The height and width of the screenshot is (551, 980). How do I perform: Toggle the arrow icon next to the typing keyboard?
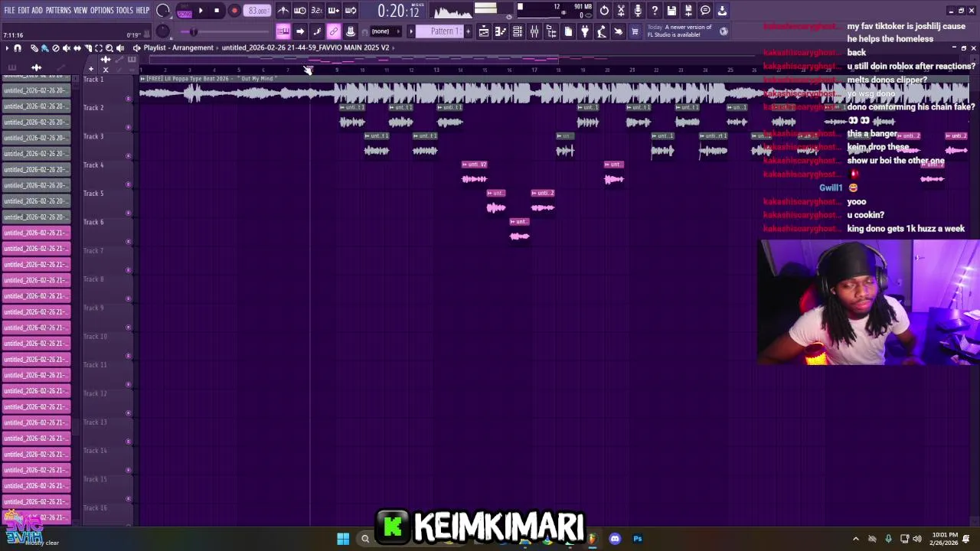pyautogui.click(x=300, y=31)
